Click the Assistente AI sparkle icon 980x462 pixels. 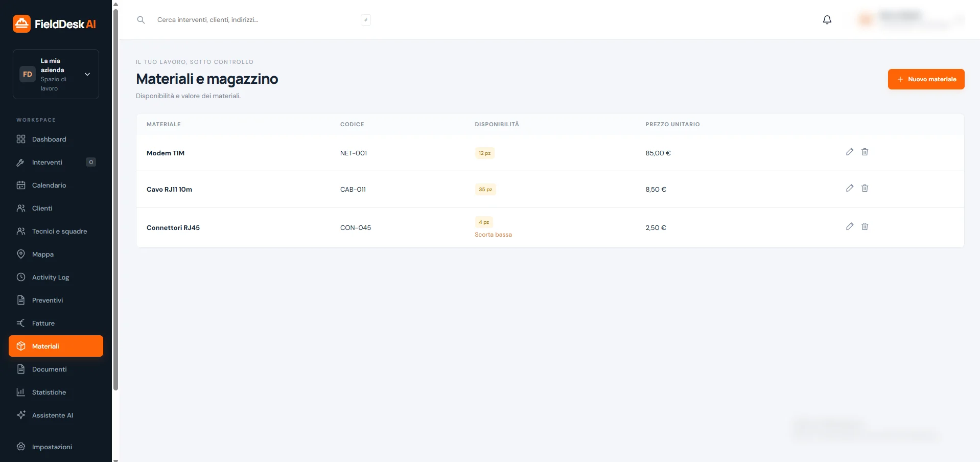(x=21, y=415)
